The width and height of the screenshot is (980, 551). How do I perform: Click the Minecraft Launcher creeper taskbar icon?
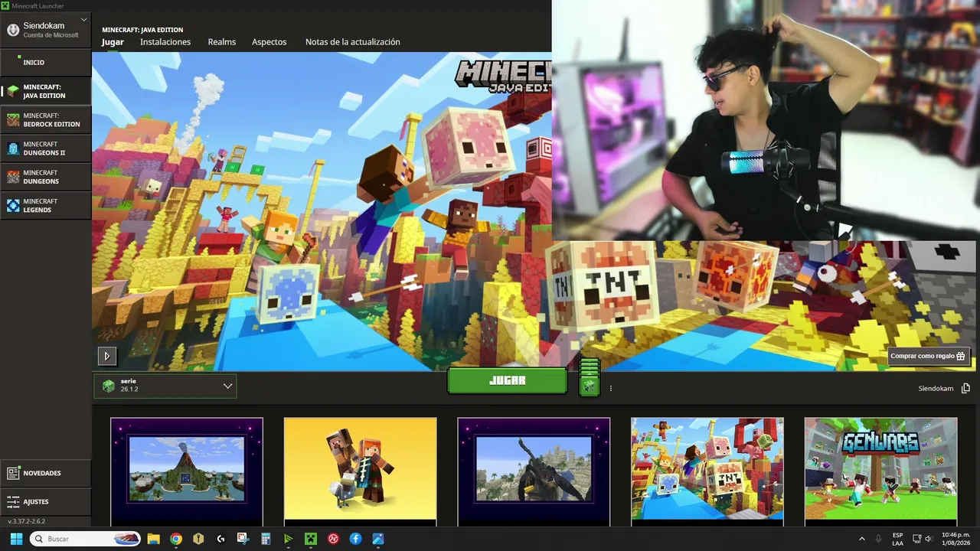(311, 539)
